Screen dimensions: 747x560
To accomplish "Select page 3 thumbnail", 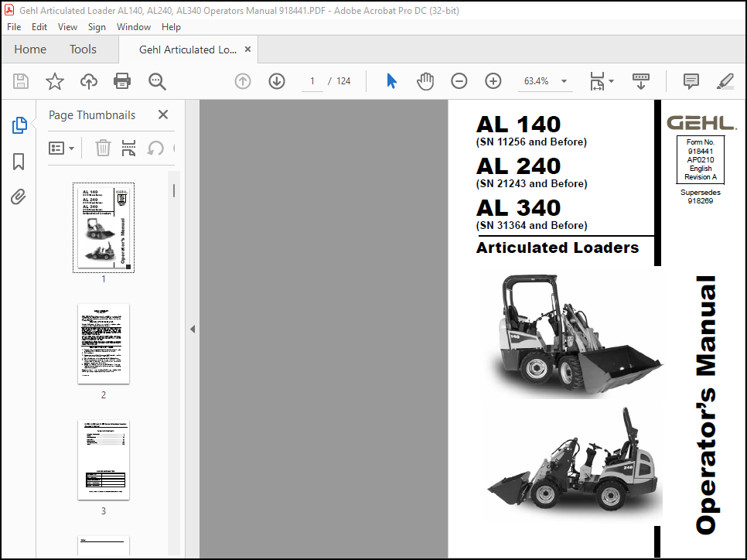I will [104, 460].
